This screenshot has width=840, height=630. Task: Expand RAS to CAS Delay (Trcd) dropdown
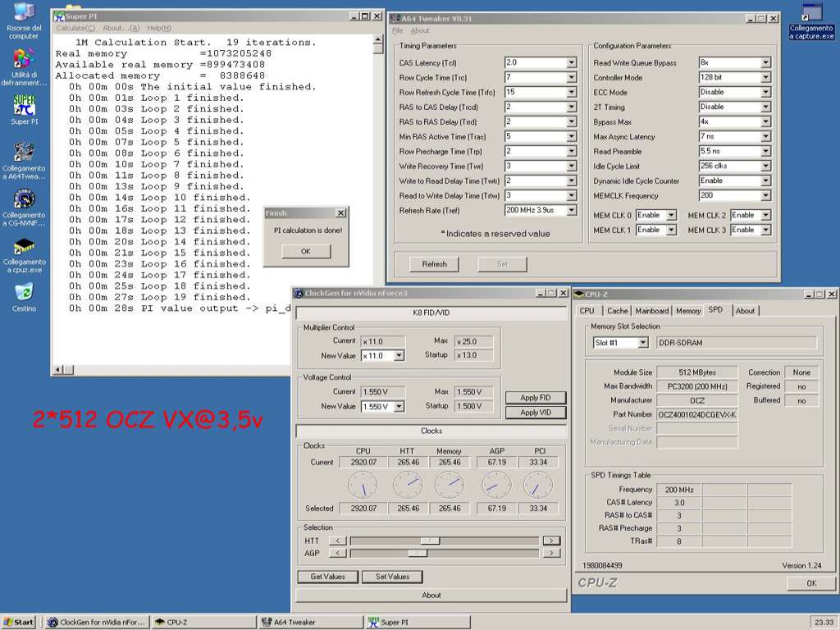[x=572, y=107]
